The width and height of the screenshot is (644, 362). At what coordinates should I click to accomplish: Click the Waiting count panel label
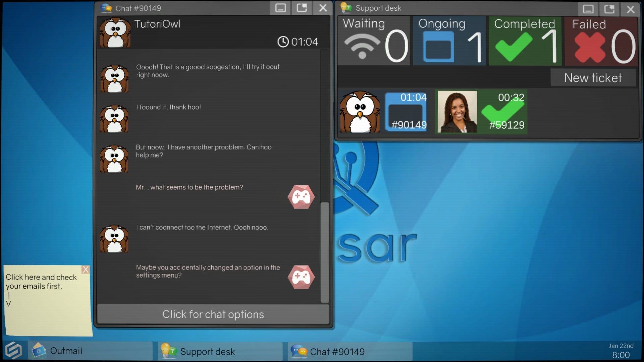(x=364, y=23)
